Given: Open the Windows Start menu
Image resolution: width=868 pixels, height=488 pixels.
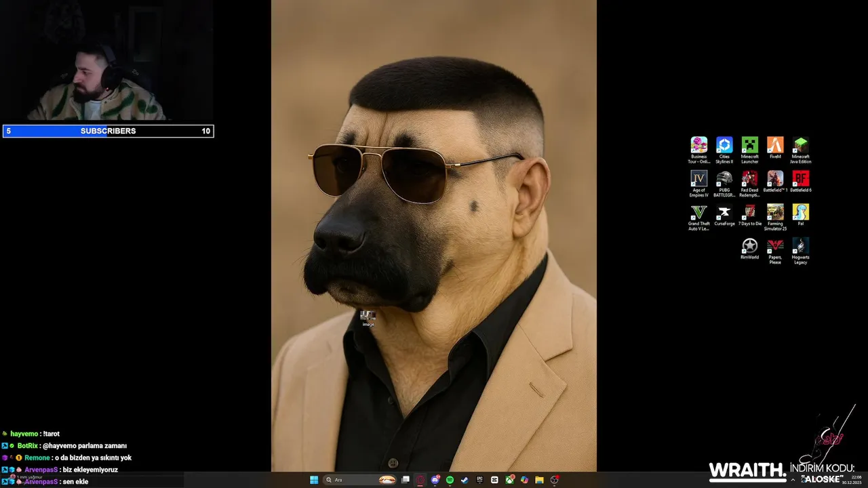Looking at the screenshot, I should coord(314,480).
